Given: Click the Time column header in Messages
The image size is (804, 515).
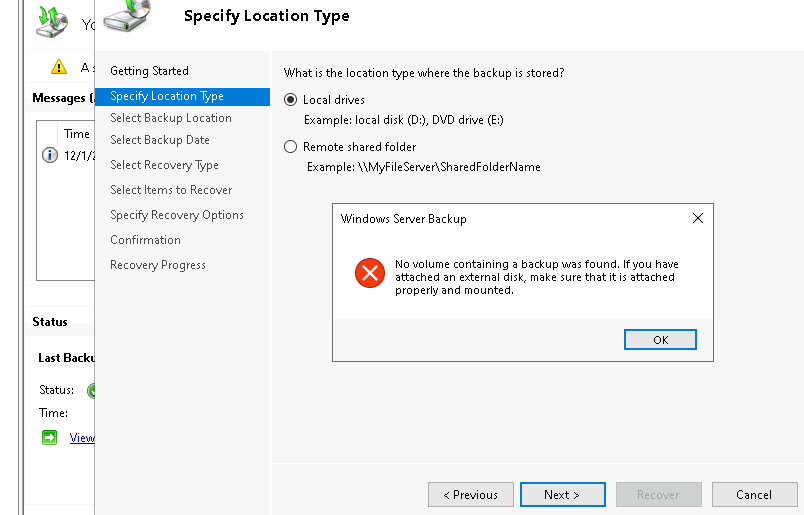Looking at the screenshot, I should click(77, 134).
